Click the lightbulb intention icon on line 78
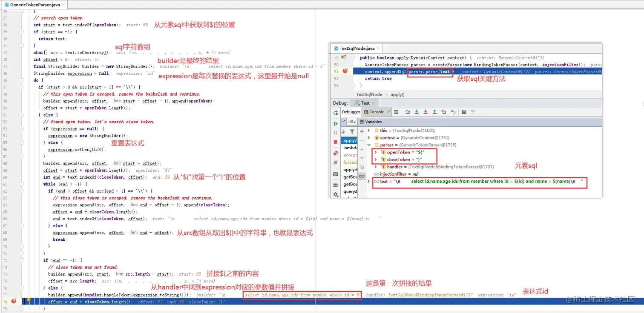This screenshot has height=313, width=644. [29, 299]
